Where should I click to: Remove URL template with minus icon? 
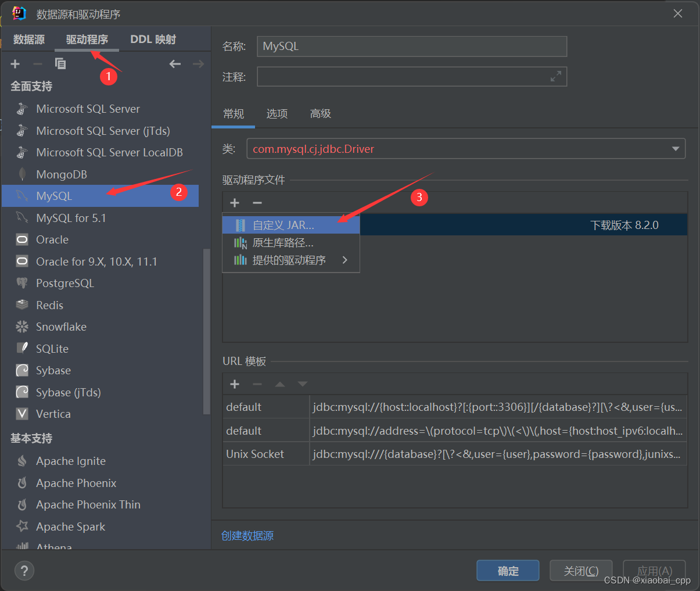pos(257,384)
